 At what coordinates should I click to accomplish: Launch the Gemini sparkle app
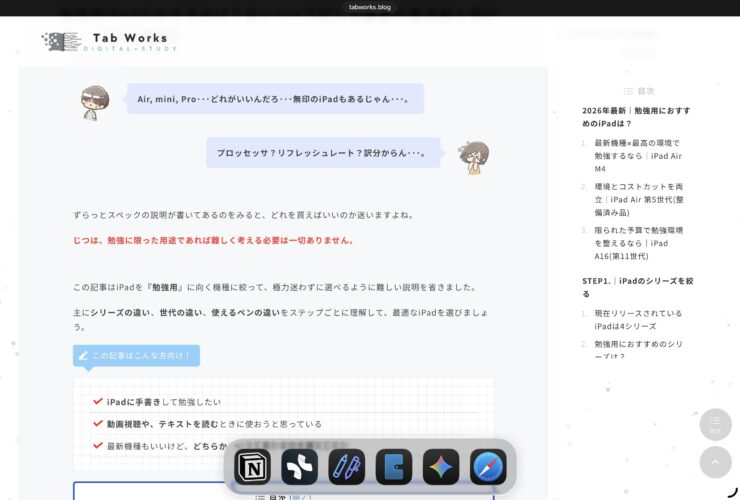pos(441,467)
